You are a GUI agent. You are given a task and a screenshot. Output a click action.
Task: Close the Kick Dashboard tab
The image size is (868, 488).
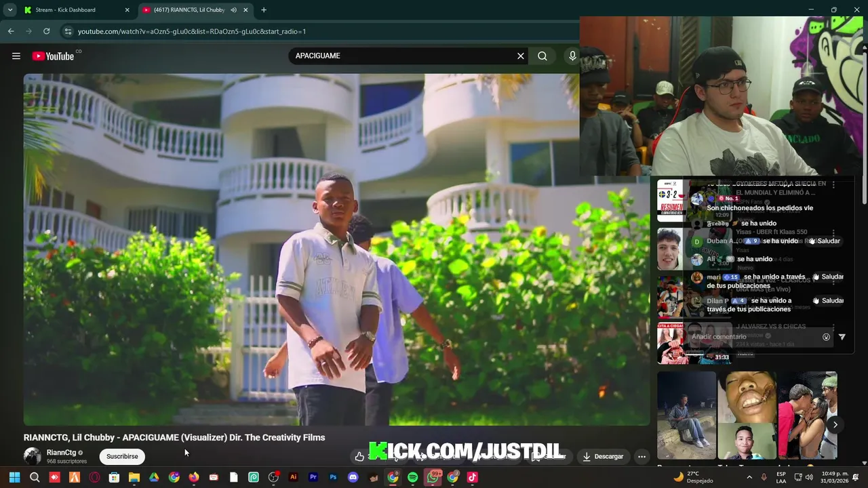[127, 10]
